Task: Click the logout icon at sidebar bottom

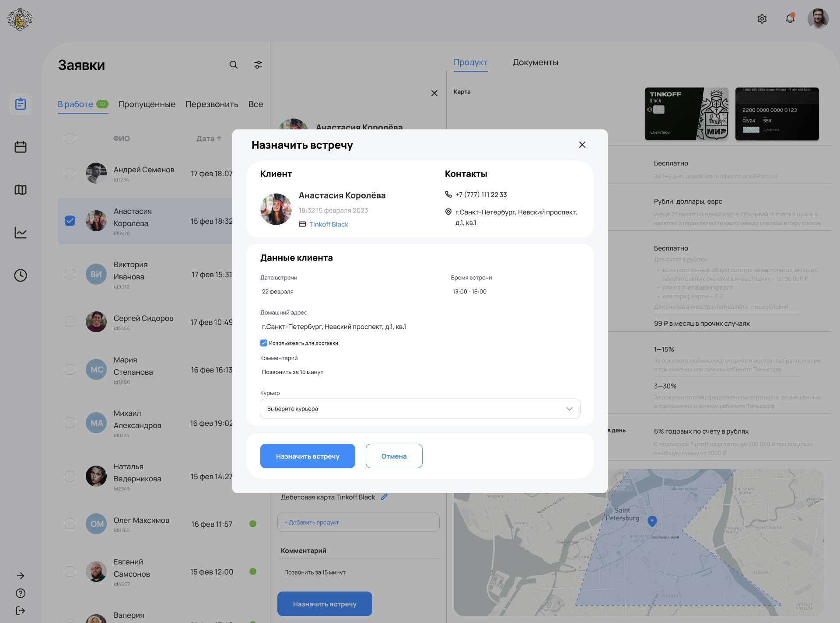Action: [x=21, y=611]
